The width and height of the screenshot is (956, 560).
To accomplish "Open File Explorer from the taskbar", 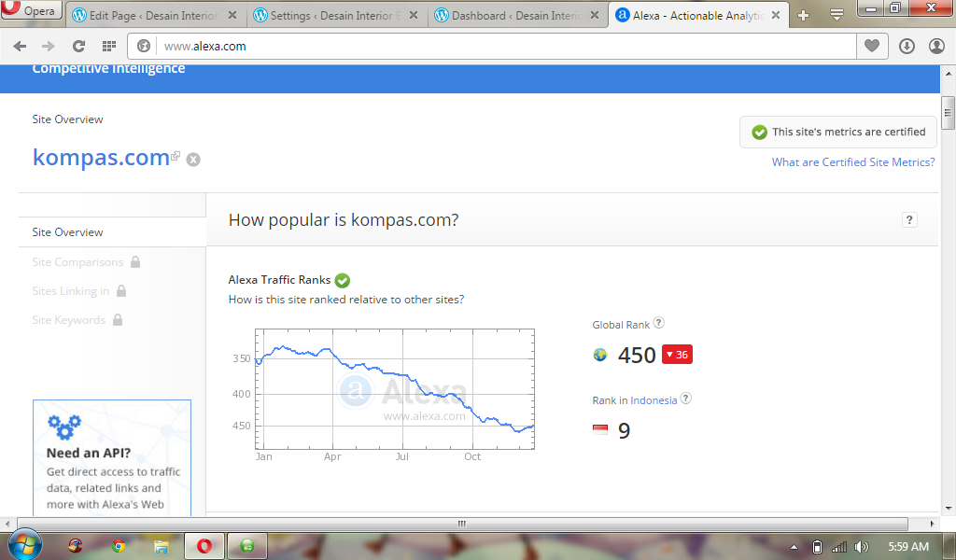I will (x=161, y=546).
